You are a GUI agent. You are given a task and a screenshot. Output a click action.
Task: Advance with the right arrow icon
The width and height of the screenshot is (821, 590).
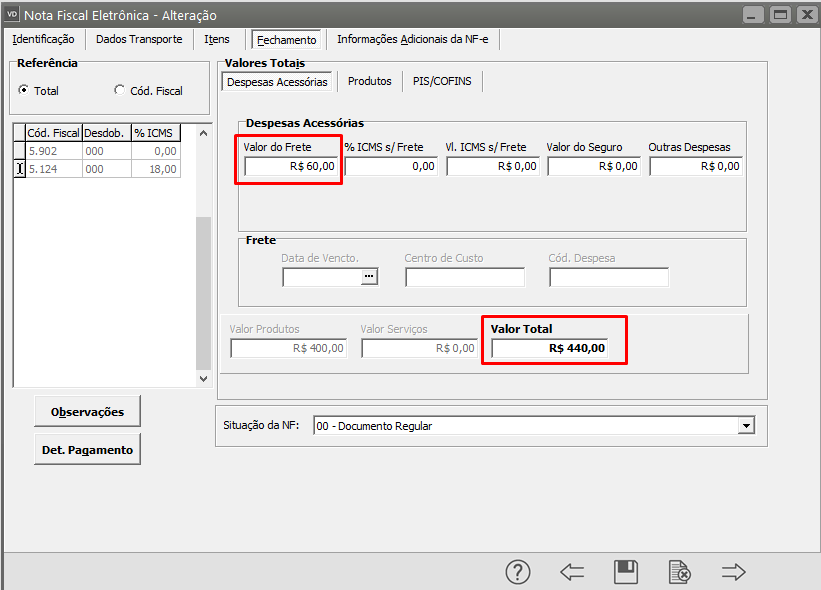734,572
